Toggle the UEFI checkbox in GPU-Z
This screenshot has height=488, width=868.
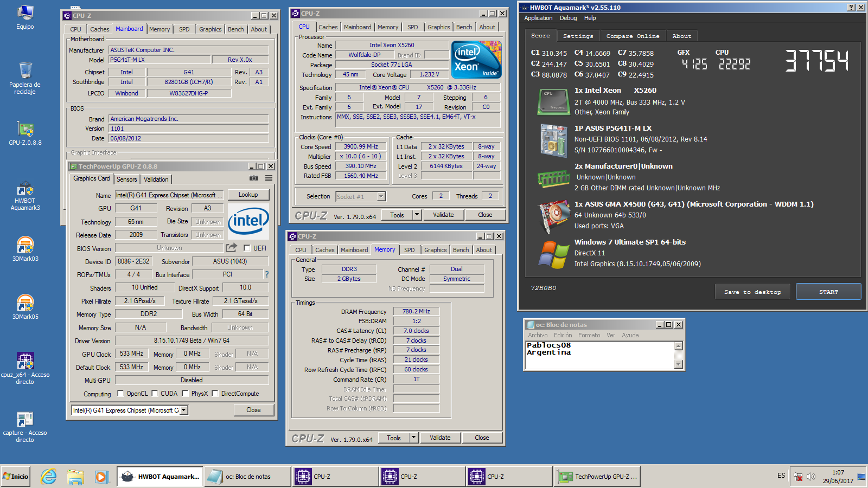coord(247,248)
